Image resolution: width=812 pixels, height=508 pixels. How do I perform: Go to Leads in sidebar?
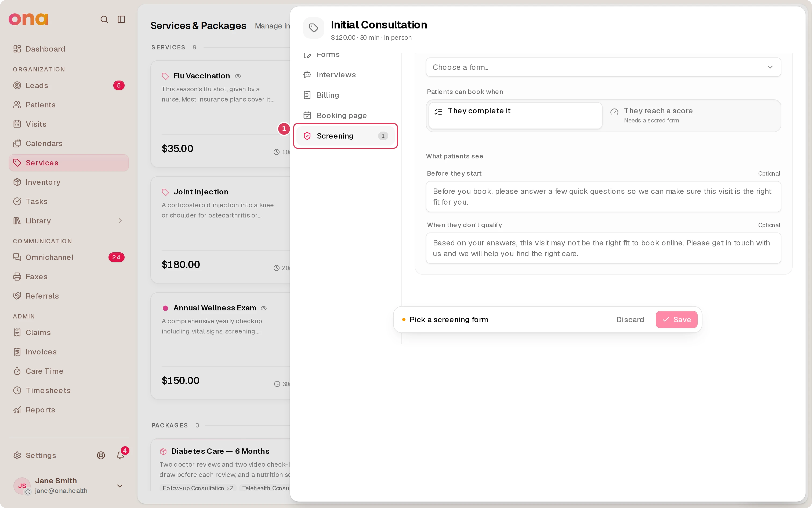pyautogui.click(x=68, y=85)
